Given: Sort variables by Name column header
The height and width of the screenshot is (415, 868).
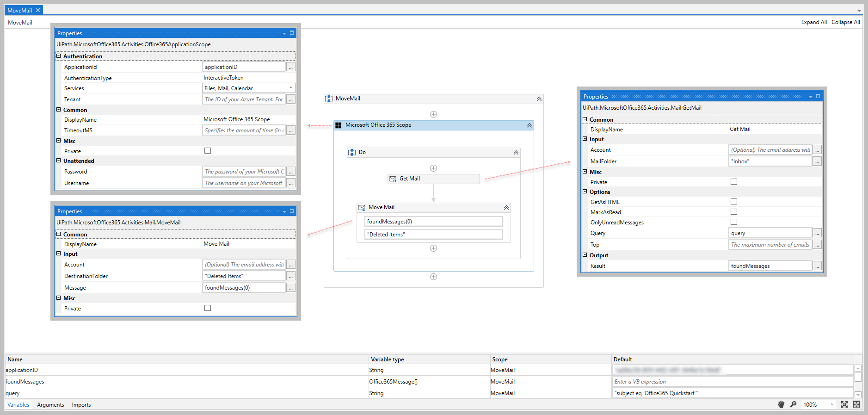Looking at the screenshot, I should (x=187, y=359).
